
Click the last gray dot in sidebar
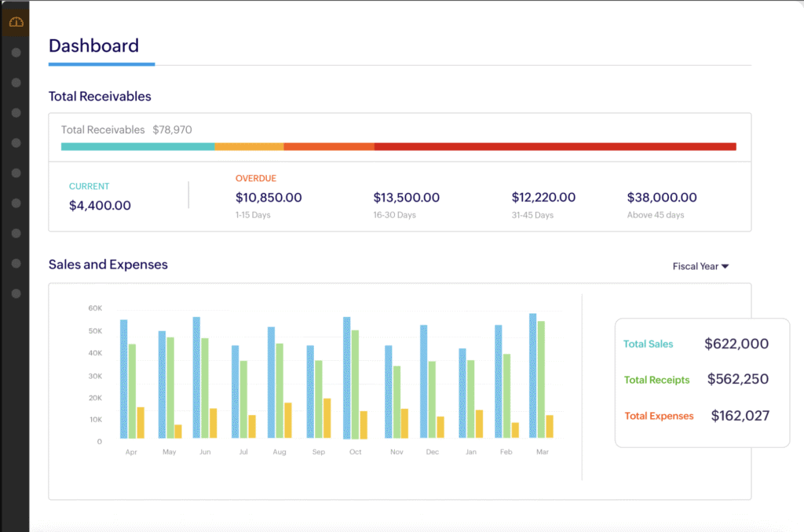[16, 293]
